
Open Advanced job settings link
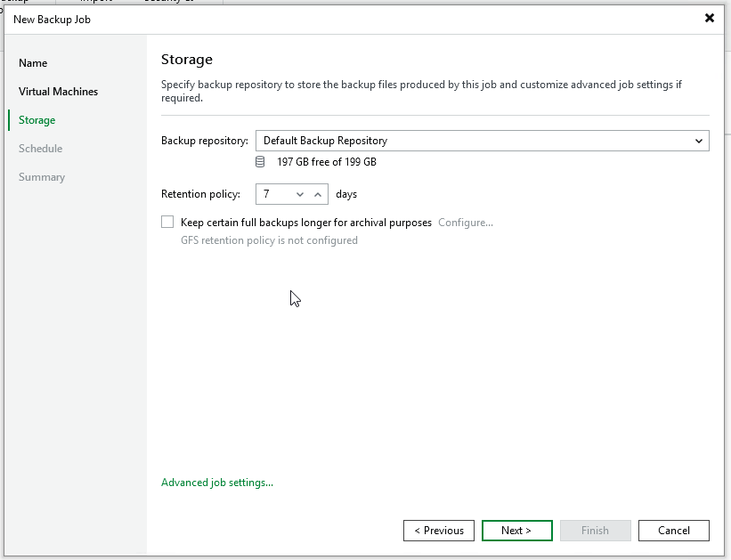pos(217,483)
